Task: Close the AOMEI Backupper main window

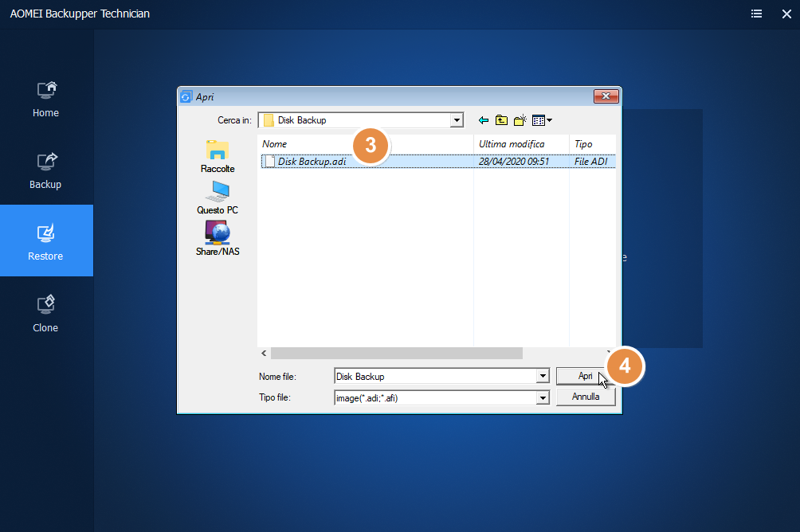Action: (x=786, y=14)
